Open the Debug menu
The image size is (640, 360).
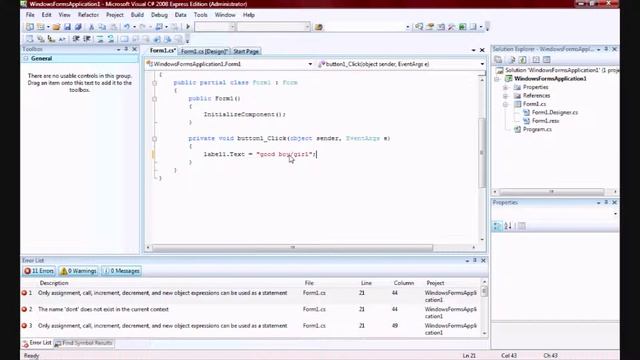159,15
